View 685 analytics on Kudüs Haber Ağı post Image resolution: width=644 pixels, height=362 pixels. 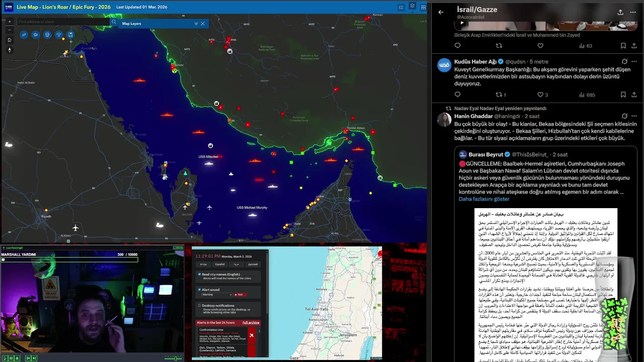coord(587,95)
